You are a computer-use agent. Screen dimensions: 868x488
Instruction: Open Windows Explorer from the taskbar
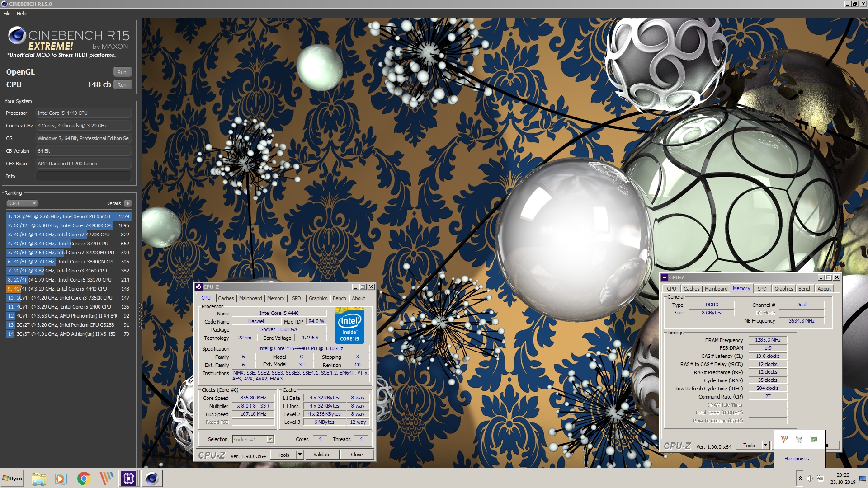pyautogui.click(x=39, y=479)
